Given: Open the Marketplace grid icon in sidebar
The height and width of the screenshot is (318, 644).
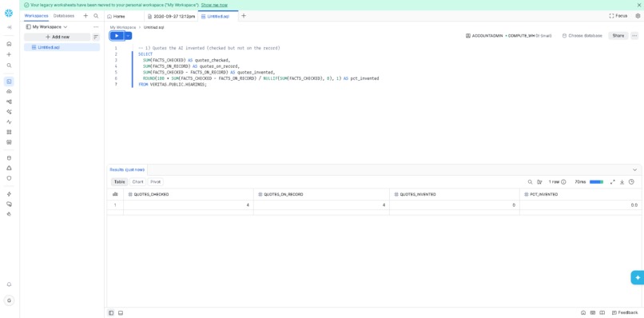Looking at the screenshot, I should (9, 133).
